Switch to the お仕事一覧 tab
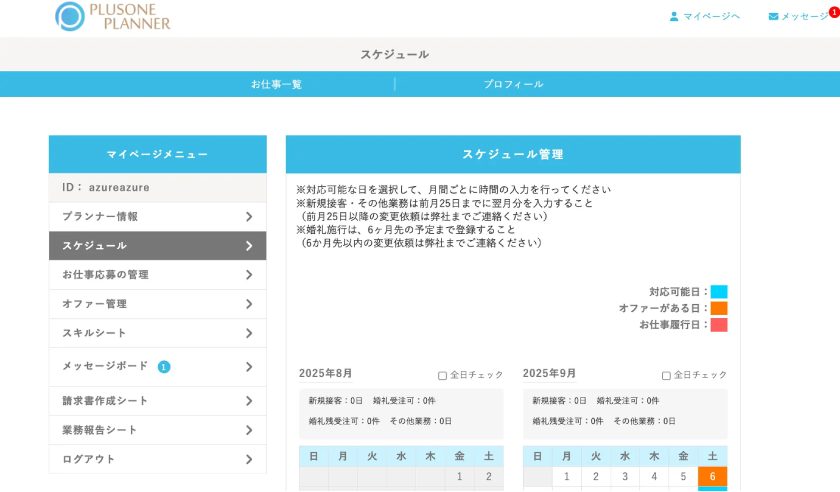This screenshot has width=840, height=492. click(276, 84)
